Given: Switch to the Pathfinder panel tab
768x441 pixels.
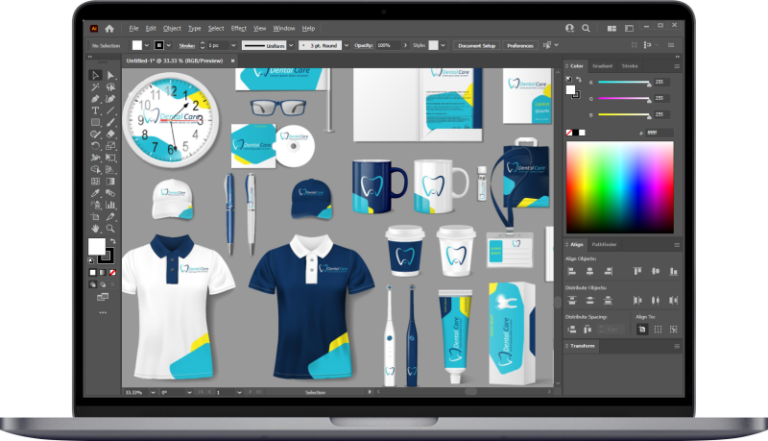Looking at the screenshot, I should [604, 245].
